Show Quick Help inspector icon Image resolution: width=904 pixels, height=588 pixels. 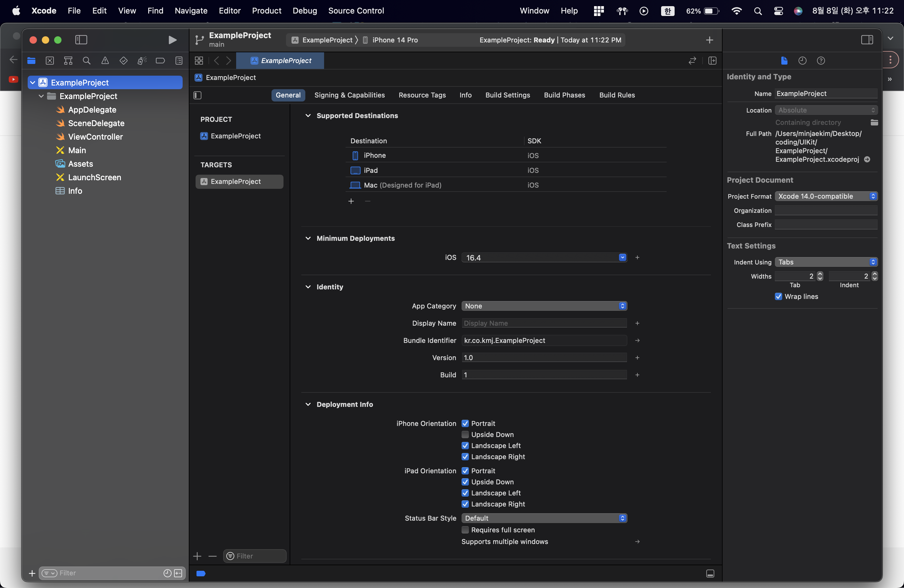[821, 61]
